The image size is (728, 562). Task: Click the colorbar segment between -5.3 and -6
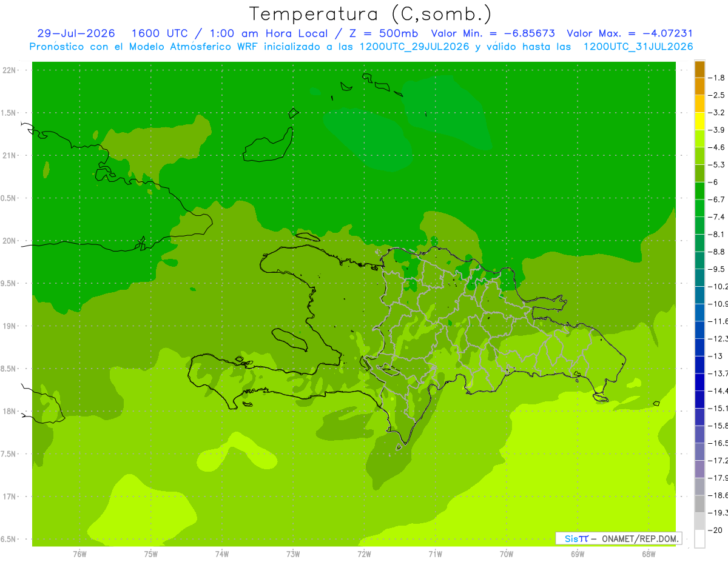pyautogui.click(x=699, y=173)
